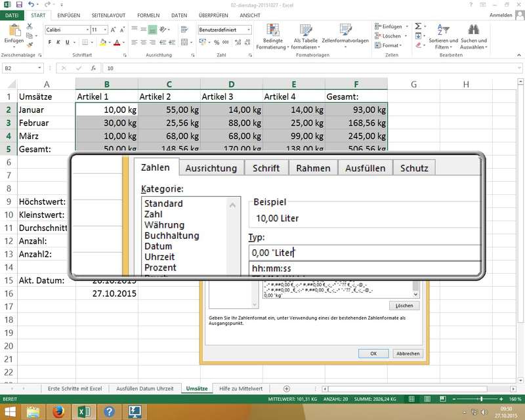Open the font size dropdown

105,30
